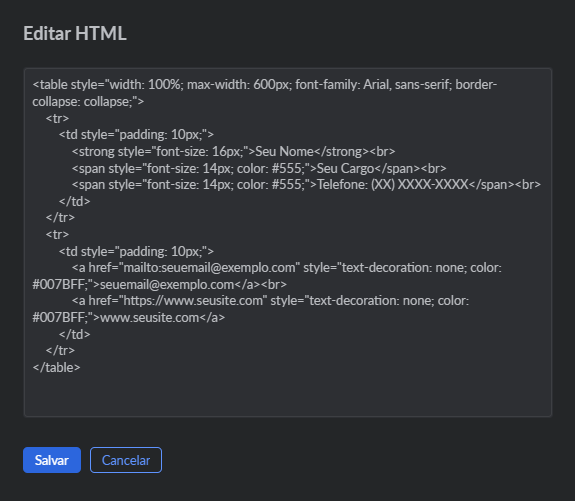The width and height of the screenshot is (575, 501).
Task: Click the first td style padding line
Action: coord(136,135)
